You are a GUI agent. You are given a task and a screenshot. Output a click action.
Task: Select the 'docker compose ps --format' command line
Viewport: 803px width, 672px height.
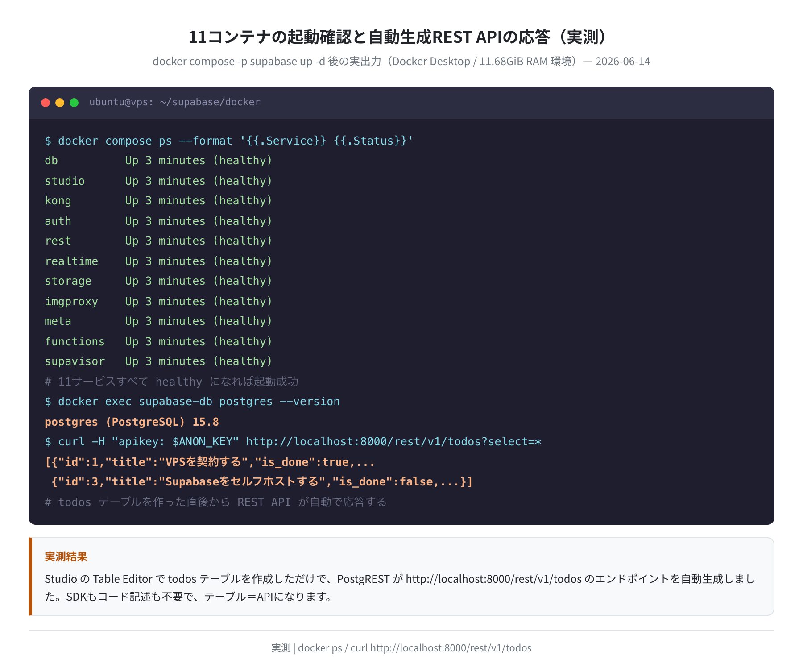(x=229, y=141)
